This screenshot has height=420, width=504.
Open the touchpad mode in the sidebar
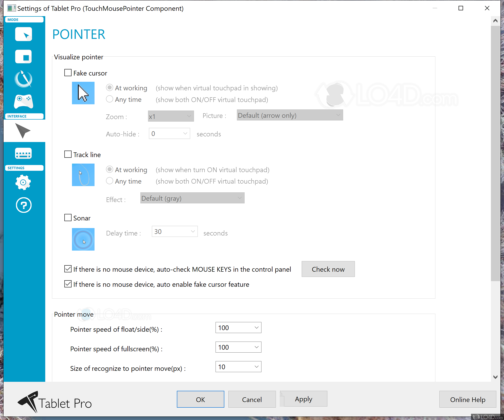[x=23, y=57]
